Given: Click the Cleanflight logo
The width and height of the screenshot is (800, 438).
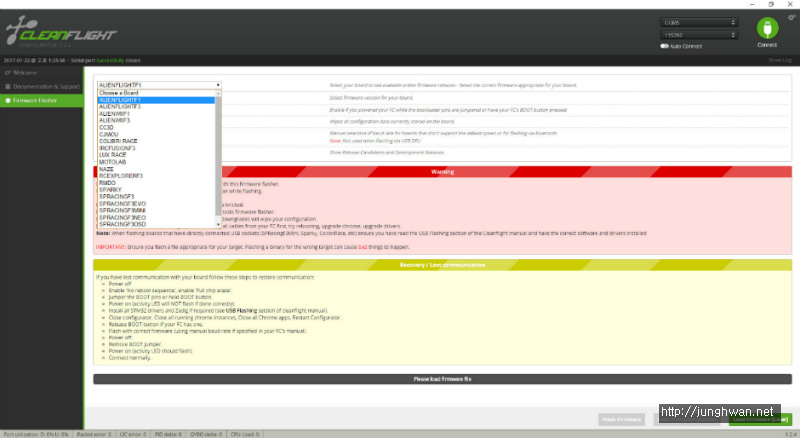Looking at the screenshot, I should coord(61,31).
